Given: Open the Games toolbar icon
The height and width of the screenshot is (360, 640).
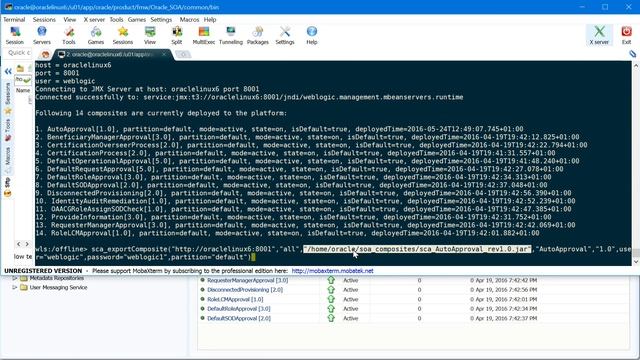Looking at the screenshot, I should 96,35.
